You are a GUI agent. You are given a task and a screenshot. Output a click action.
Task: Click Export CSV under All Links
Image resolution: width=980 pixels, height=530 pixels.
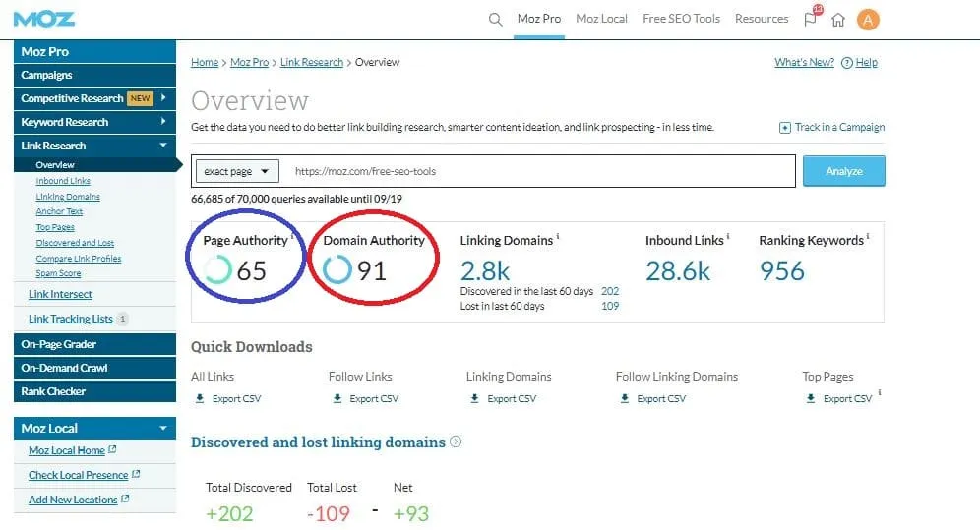[236, 398]
